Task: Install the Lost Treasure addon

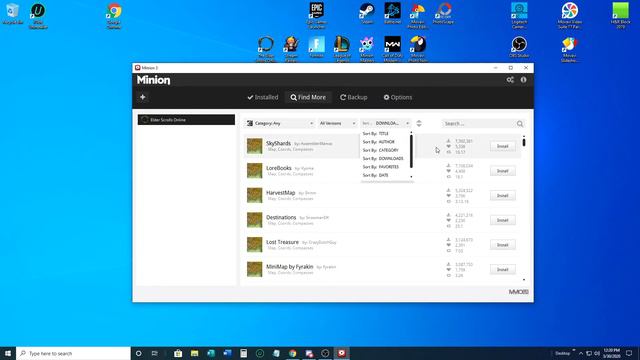Action: coord(502,245)
